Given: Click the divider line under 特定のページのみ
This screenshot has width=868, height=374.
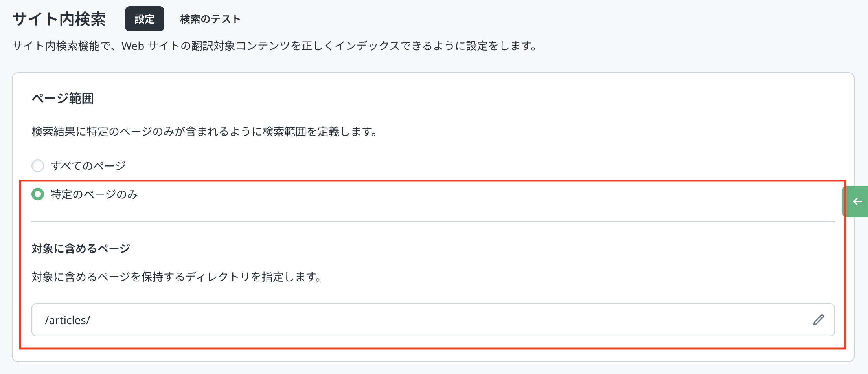Looking at the screenshot, I should click(x=432, y=221).
